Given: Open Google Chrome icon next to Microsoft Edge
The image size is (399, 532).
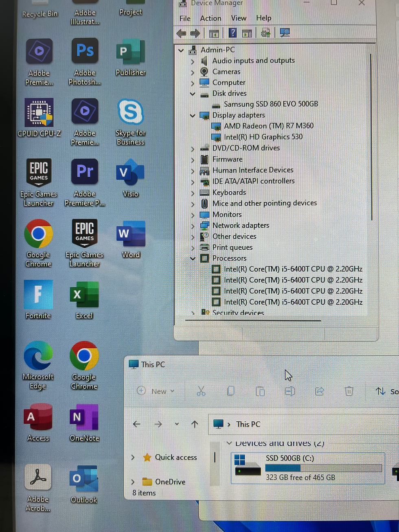Looking at the screenshot, I should pos(84,365).
